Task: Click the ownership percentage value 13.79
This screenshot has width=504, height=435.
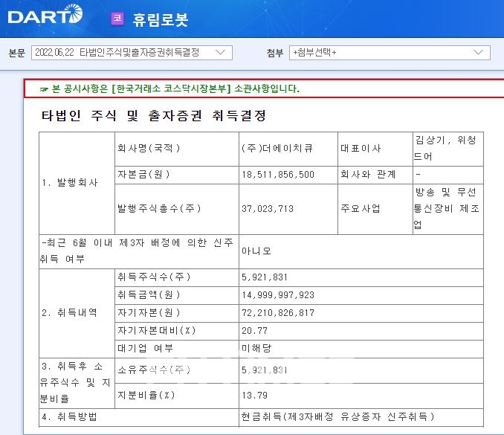Action: click(x=254, y=394)
